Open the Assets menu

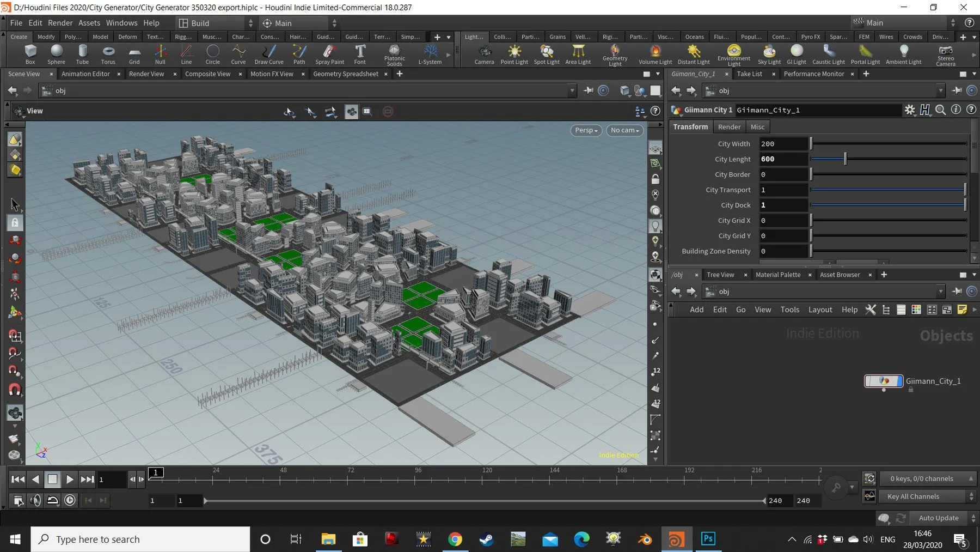(x=89, y=22)
